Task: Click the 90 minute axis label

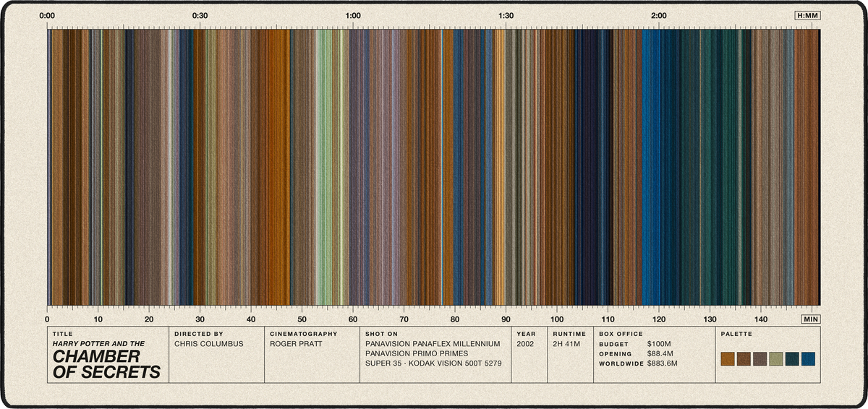Action: tap(506, 319)
